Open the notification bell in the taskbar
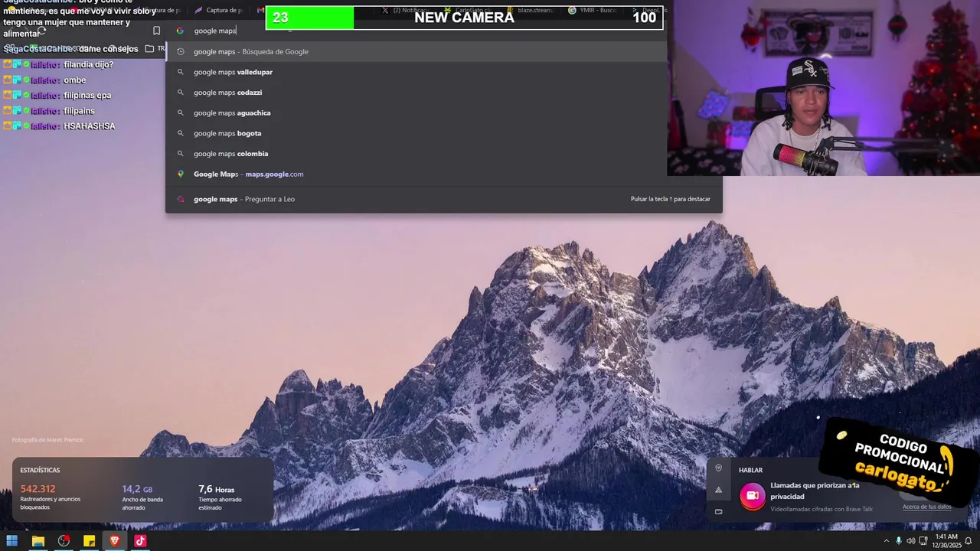This screenshot has height=551, width=980. point(969,541)
